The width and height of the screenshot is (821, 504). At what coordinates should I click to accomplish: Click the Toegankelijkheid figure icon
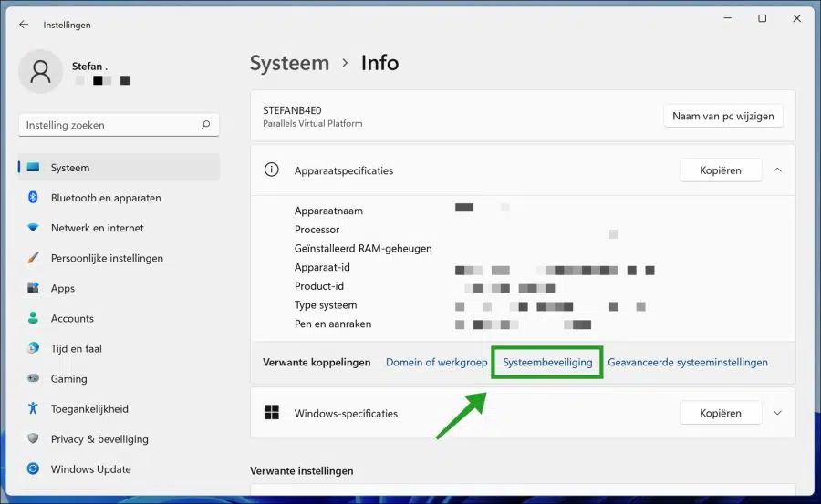click(x=33, y=408)
